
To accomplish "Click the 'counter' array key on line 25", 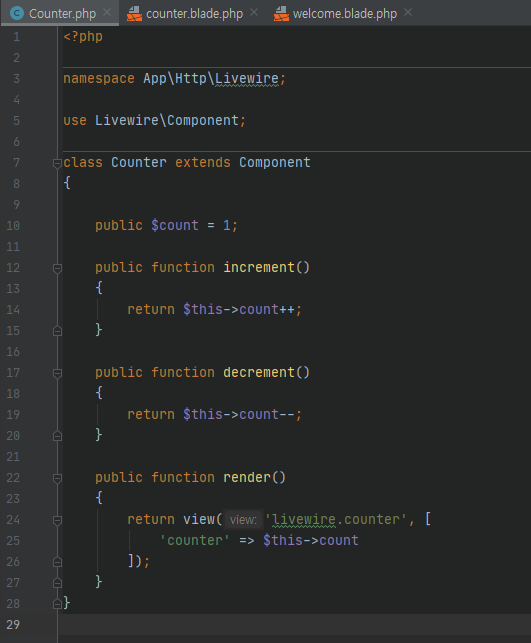I will (x=194, y=540).
